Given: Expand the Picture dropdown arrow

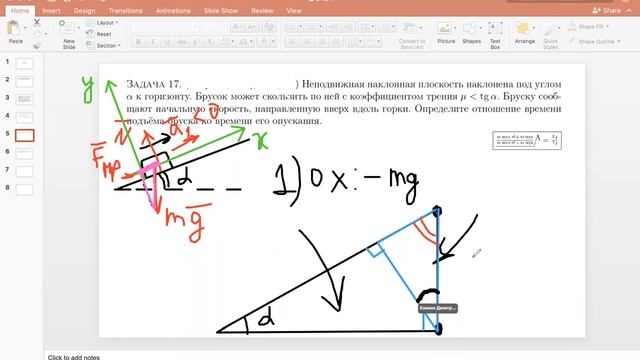Looking at the screenshot, I should [x=455, y=28].
